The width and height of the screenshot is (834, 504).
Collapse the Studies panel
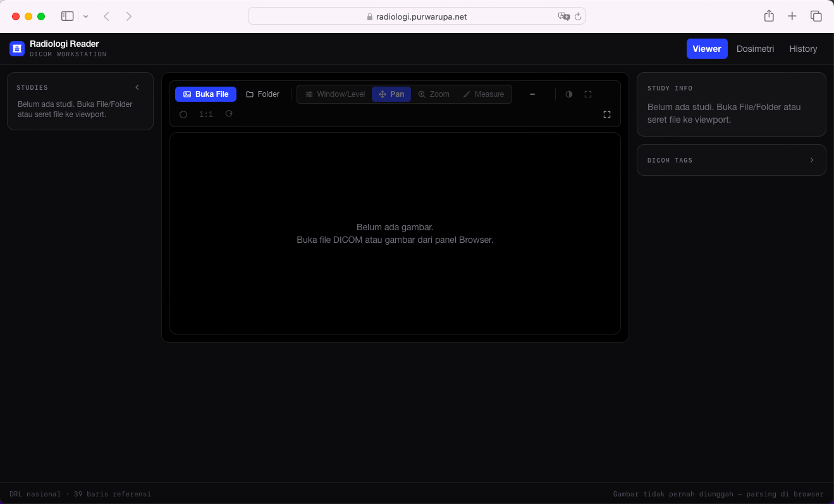coord(137,87)
